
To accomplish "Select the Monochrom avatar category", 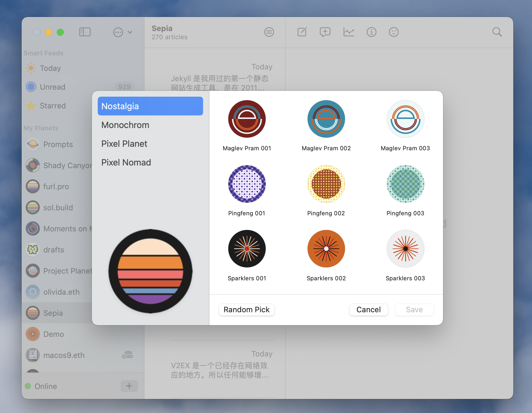I will (x=125, y=125).
